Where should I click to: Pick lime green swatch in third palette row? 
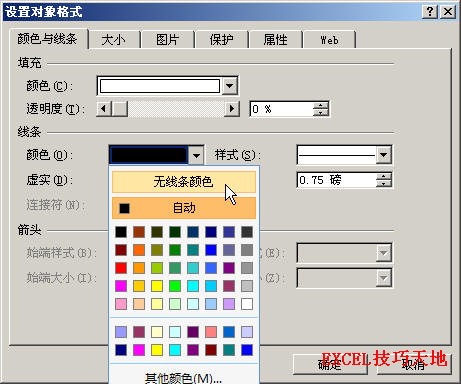(157, 268)
